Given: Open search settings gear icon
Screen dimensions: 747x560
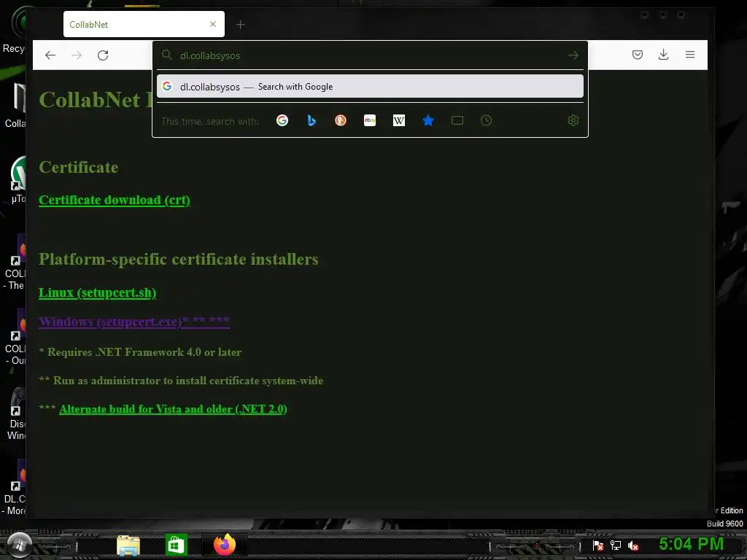Looking at the screenshot, I should [x=573, y=120].
